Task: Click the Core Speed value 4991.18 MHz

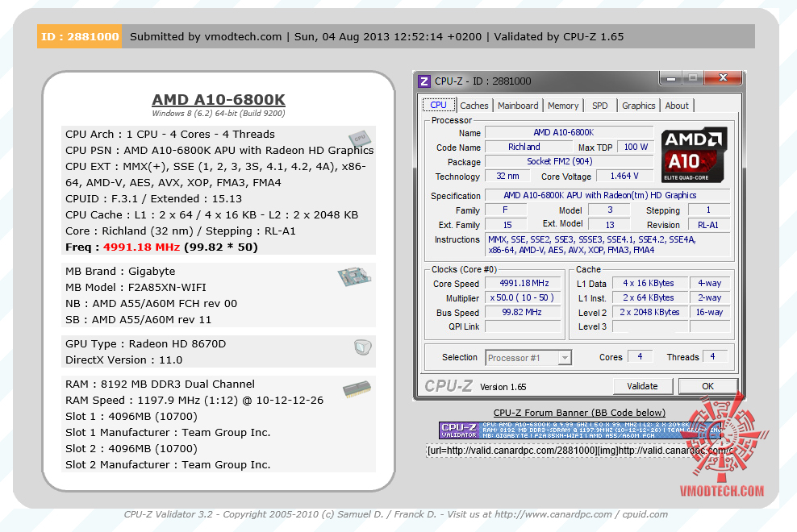Action: (523, 283)
